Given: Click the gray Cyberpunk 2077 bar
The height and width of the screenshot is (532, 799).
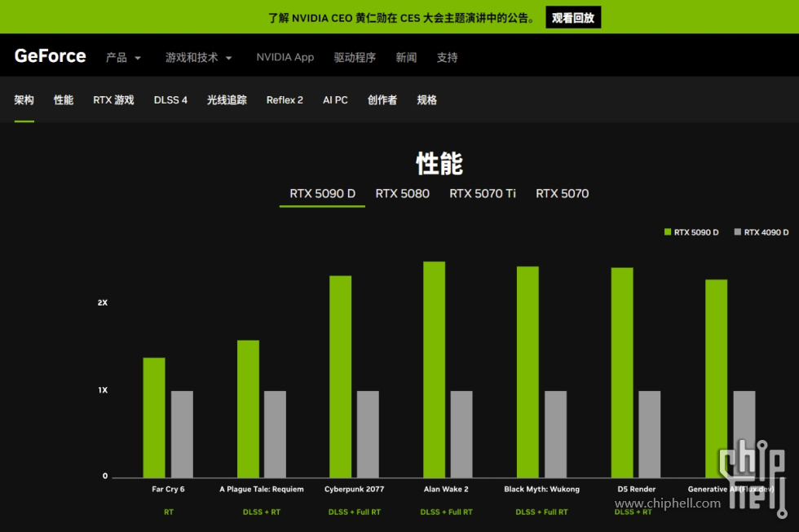Looking at the screenshot, I should [x=368, y=434].
